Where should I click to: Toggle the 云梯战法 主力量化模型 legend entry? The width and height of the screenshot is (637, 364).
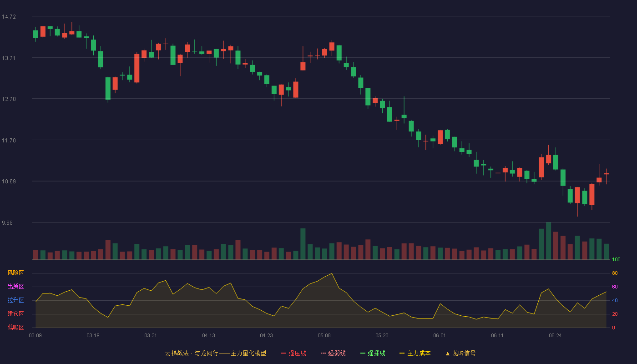point(215,353)
